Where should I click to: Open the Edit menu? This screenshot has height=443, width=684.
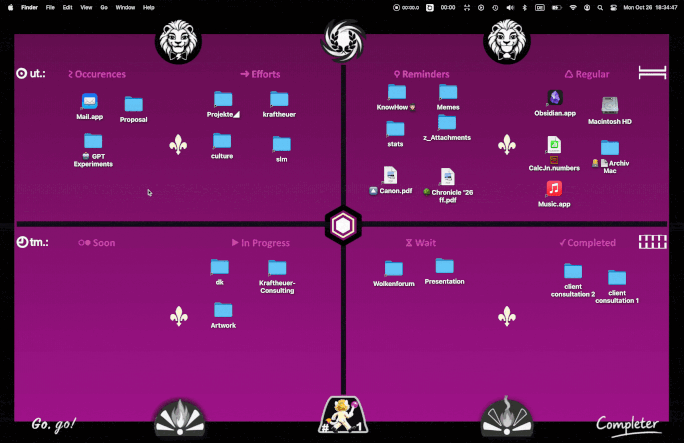67,7
